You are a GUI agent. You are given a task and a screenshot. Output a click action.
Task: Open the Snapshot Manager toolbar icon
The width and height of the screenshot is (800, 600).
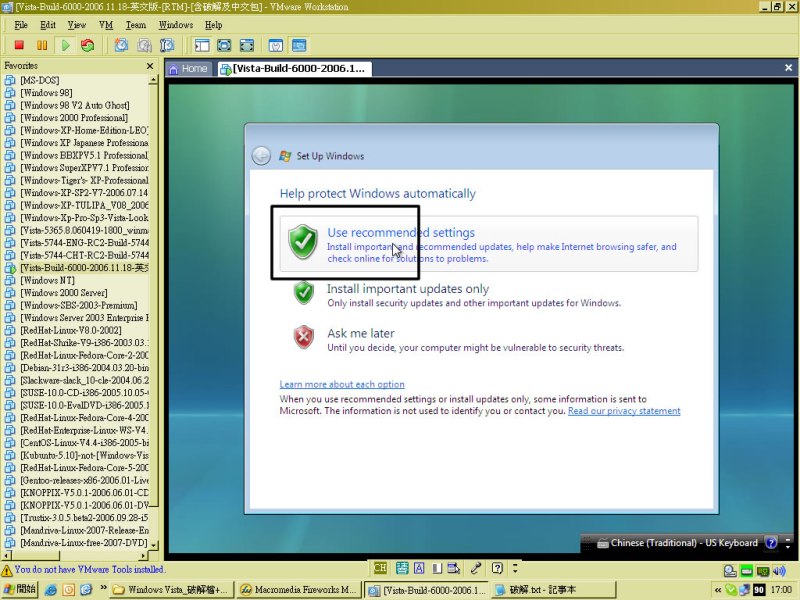167,45
